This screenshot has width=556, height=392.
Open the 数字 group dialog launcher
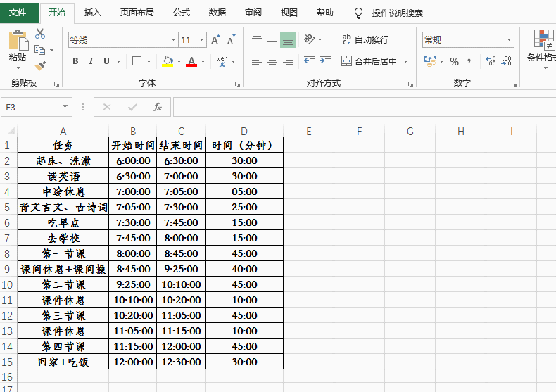[514, 84]
